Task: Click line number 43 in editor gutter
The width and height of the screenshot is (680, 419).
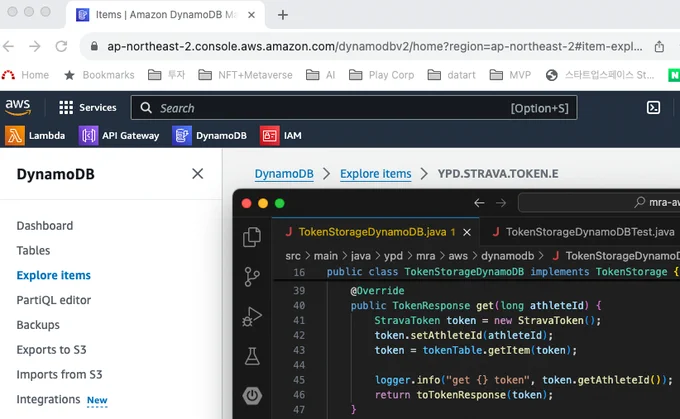Action: click(x=299, y=350)
